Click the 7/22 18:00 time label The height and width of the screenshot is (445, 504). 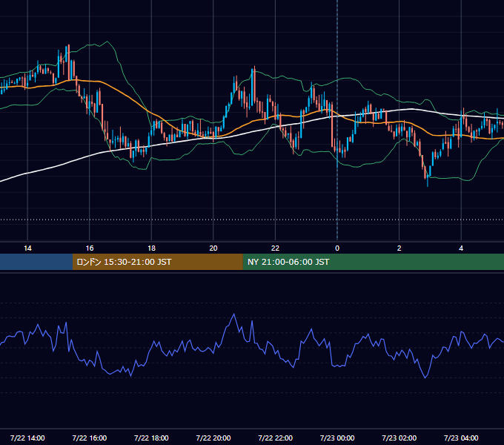click(151, 438)
